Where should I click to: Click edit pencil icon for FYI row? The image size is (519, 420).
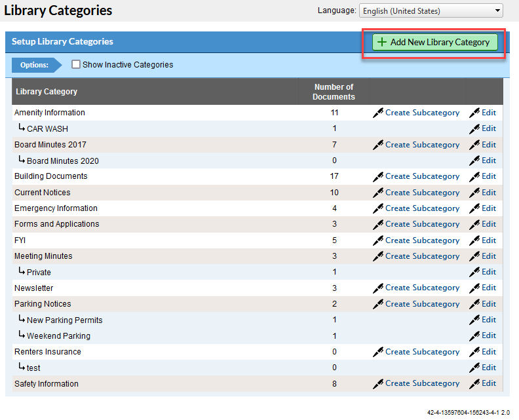point(474,240)
